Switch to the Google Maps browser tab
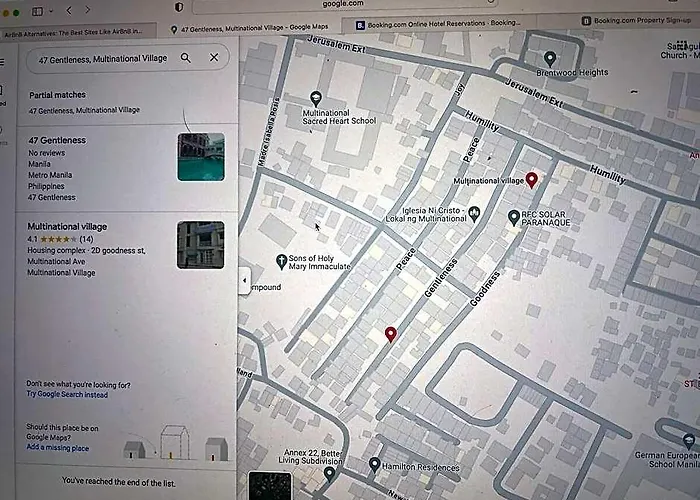The height and width of the screenshot is (500, 700). 250,28
